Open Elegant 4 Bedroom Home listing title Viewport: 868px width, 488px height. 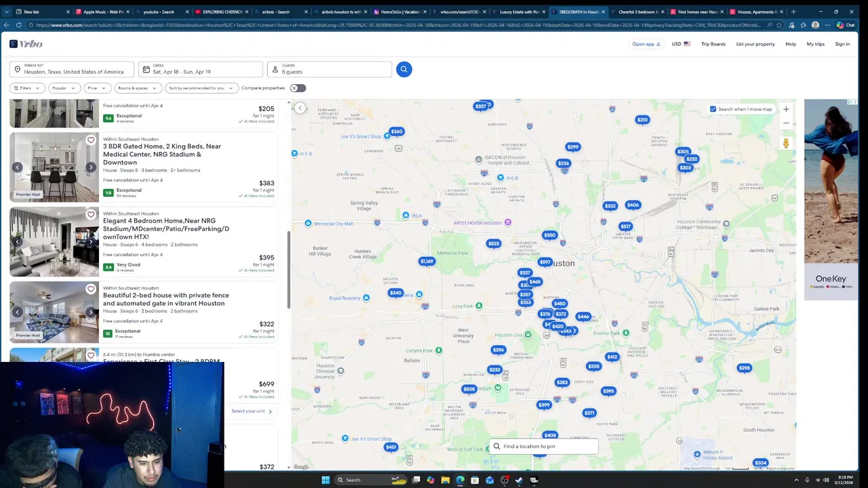(166, 229)
